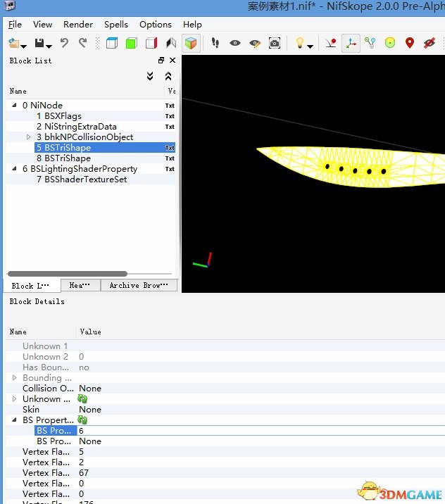The image size is (445, 504).
Task: Close the Block List panel
Action: tap(173, 60)
